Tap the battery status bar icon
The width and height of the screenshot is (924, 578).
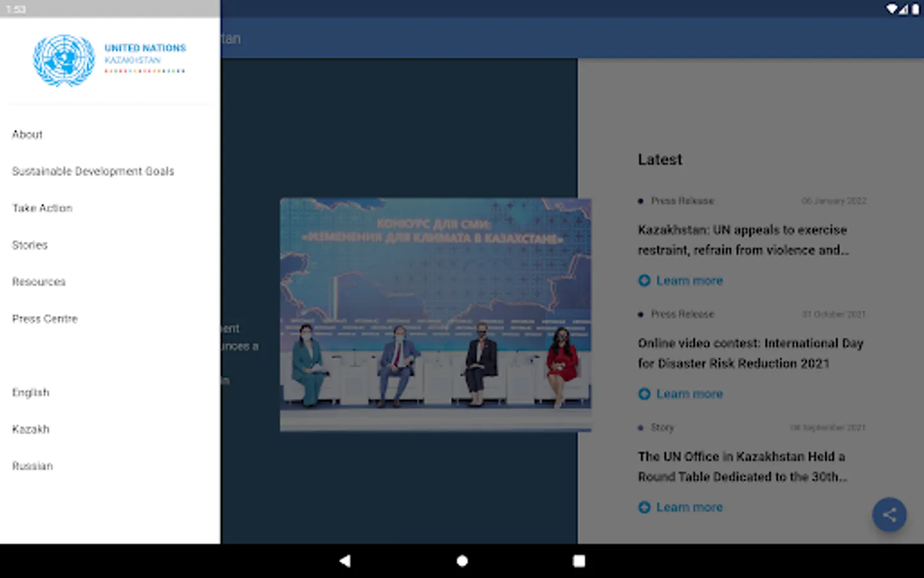tap(915, 9)
